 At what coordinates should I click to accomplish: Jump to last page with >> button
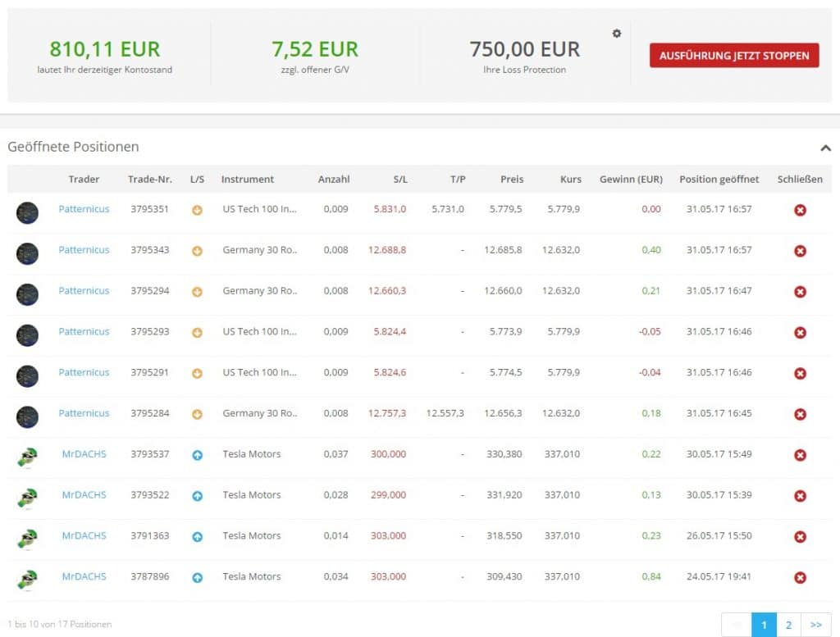pyautogui.click(x=816, y=625)
